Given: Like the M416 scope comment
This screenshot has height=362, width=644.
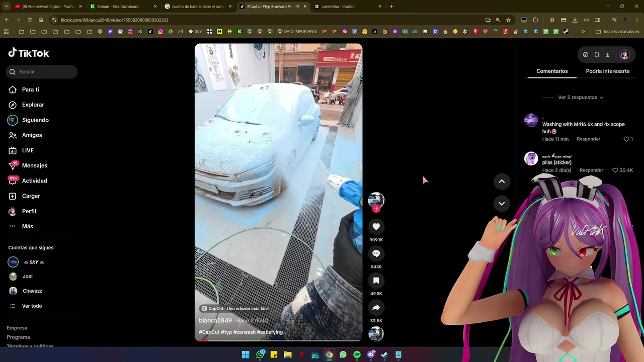Looking at the screenshot, I should click(626, 139).
